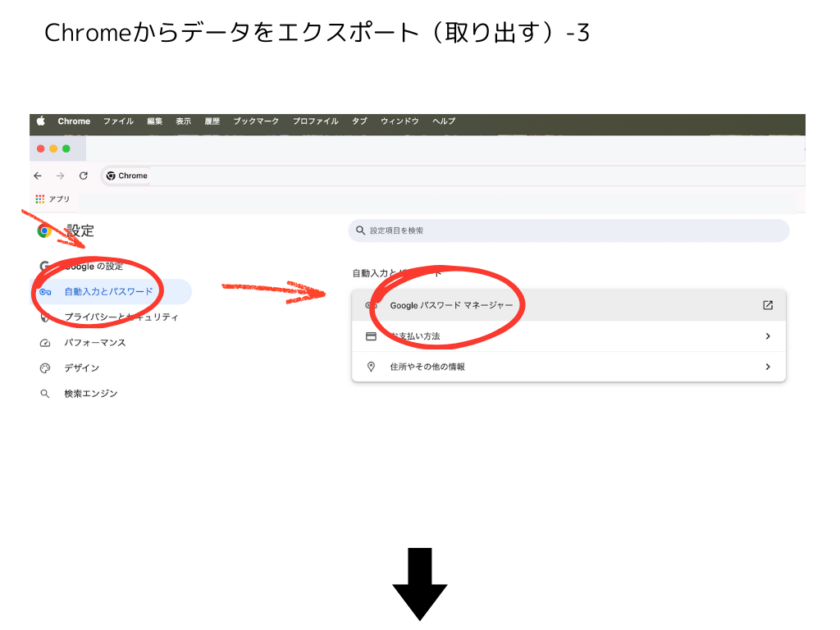Open the ヘルプ menu
This screenshot has height=630, width=840.
click(x=444, y=121)
